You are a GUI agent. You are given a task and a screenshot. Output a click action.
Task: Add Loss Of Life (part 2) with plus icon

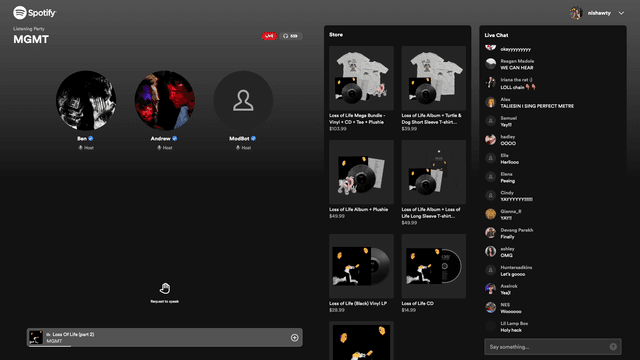294,338
